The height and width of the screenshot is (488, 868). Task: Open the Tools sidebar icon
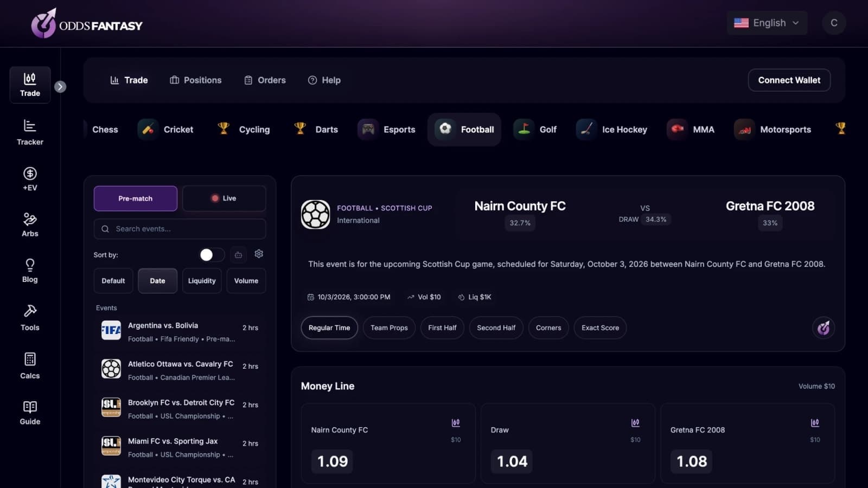(x=30, y=311)
